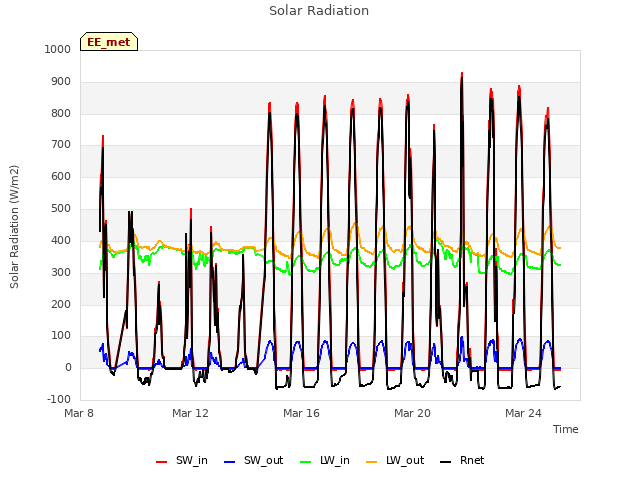Viewport: 640px width, 480px height.
Task: Toggle LW_out series in the legend
Action: pyautogui.click(x=395, y=460)
